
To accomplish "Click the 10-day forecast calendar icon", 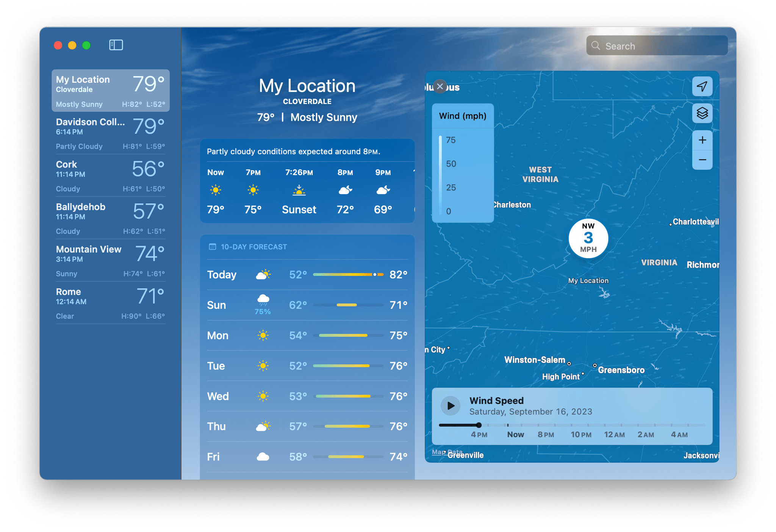I will pos(211,247).
